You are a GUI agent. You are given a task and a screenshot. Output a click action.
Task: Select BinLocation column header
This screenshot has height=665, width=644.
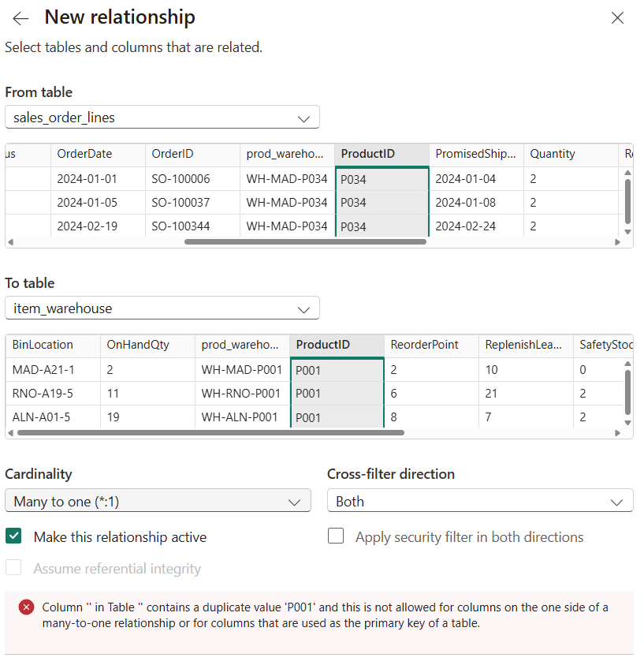click(53, 345)
